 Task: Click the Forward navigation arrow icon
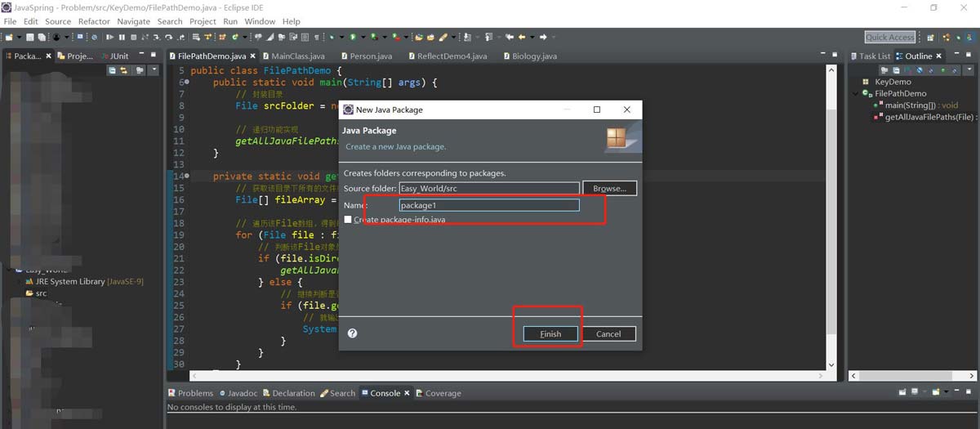click(543, 37)
